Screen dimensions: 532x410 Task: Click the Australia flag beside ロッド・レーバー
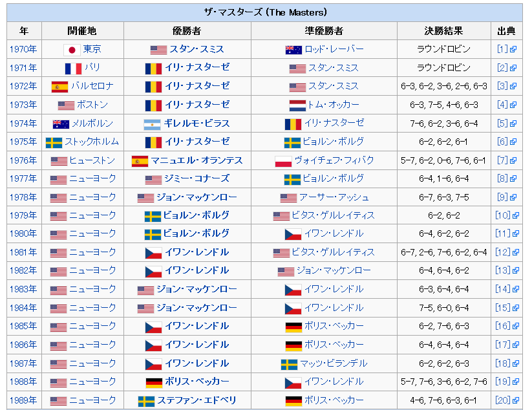click(x=294, y=50)
